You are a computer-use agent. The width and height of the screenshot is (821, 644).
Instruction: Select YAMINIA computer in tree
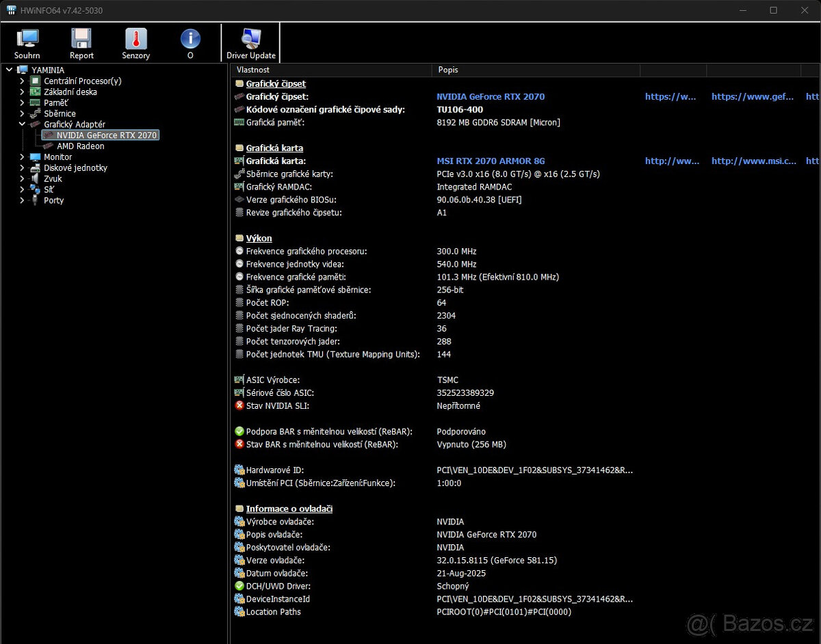(48, 70)
